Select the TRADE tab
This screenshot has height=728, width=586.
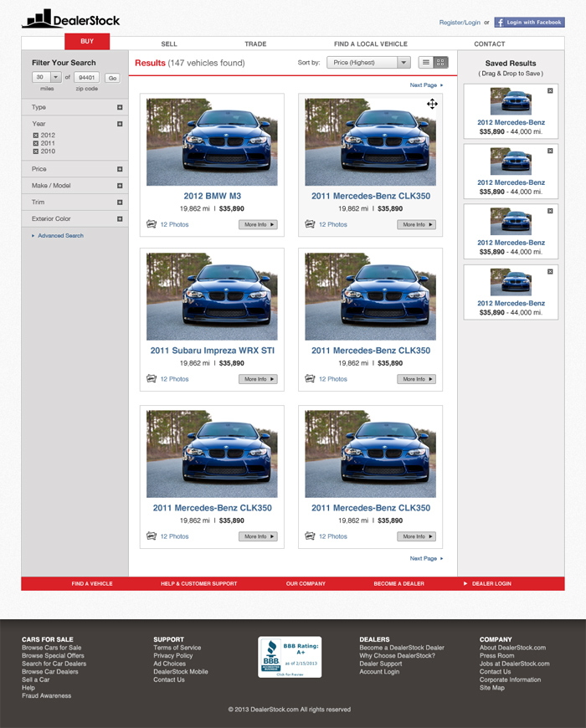coord(255,44)
